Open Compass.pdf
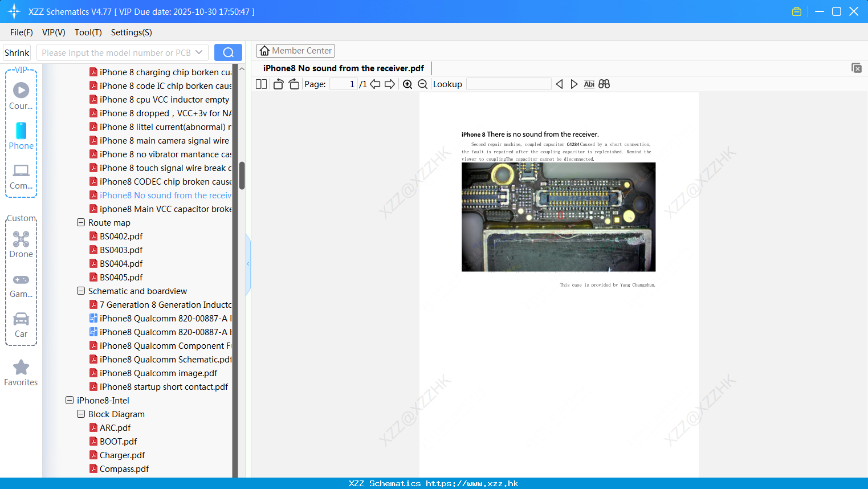This screenshot has width=868, height=489. click(119, 468)
